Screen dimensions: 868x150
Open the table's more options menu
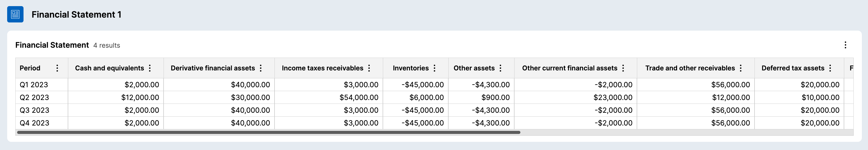pos(845,45)
